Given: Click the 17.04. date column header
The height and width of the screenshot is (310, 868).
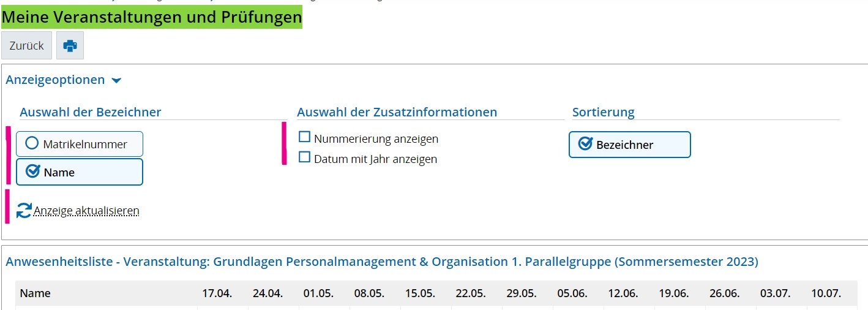Looking at the screenshot, I should tap(217, 293).
